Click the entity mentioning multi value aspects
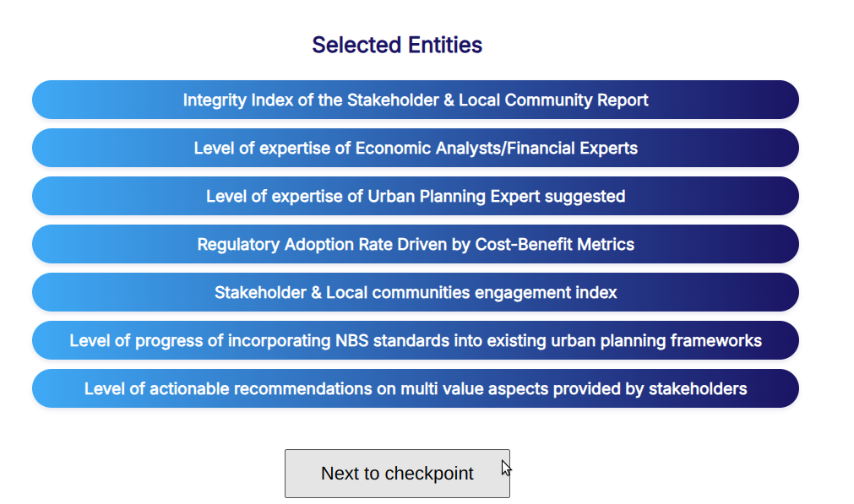 [x=416, y=388]
